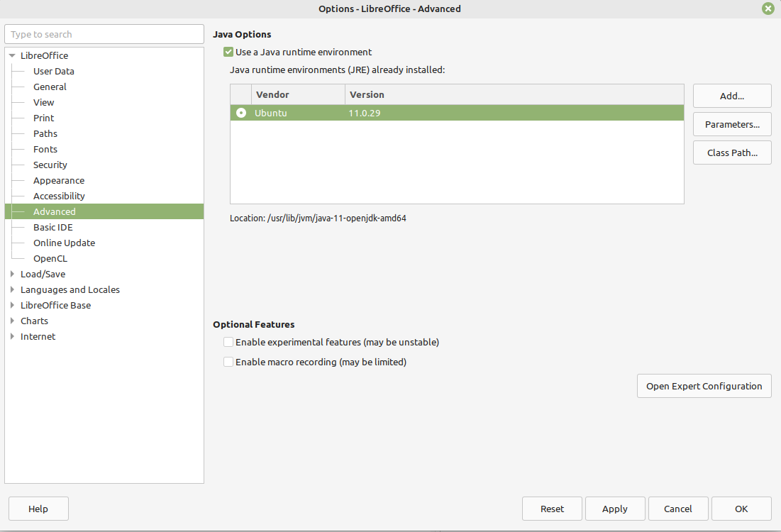Toggle Use a Java runtime environment
781x532 pixels.
click(228, 52)
